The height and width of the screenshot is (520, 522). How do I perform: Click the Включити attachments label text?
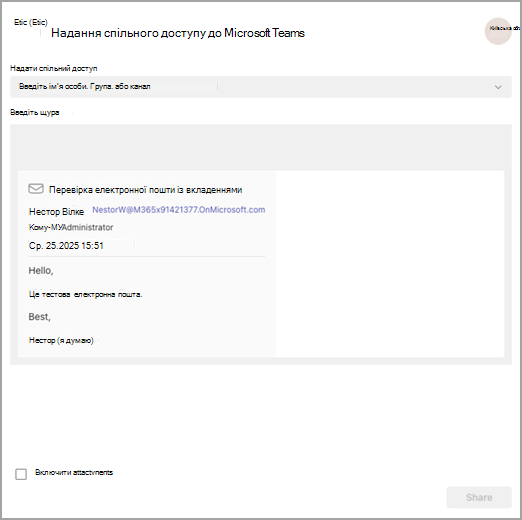pos(74,472)
